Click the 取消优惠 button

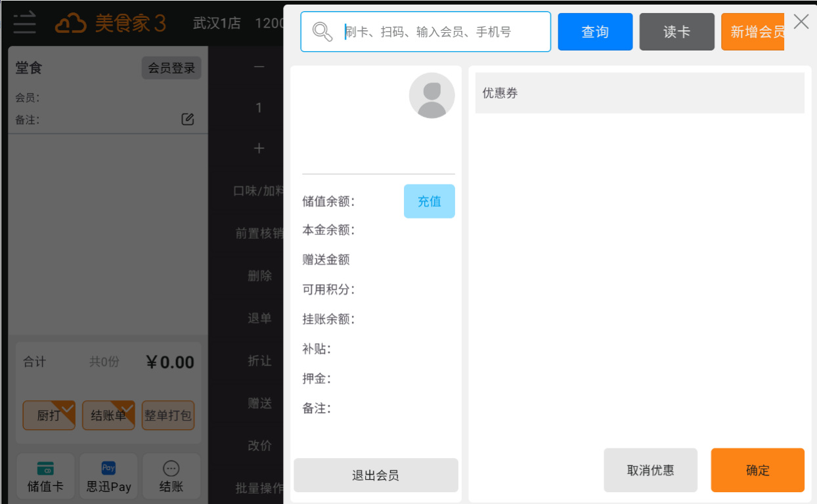pyautogui.click(x=650, y=471)
